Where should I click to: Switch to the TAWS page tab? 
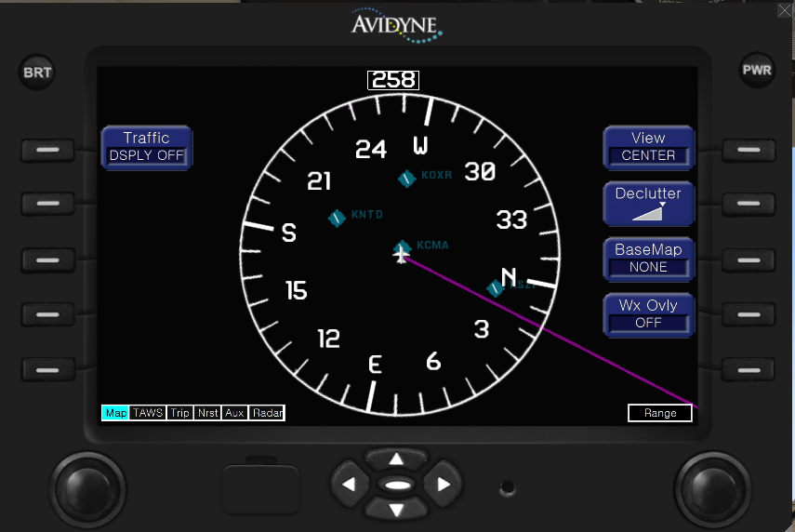(x=148, y=413)
